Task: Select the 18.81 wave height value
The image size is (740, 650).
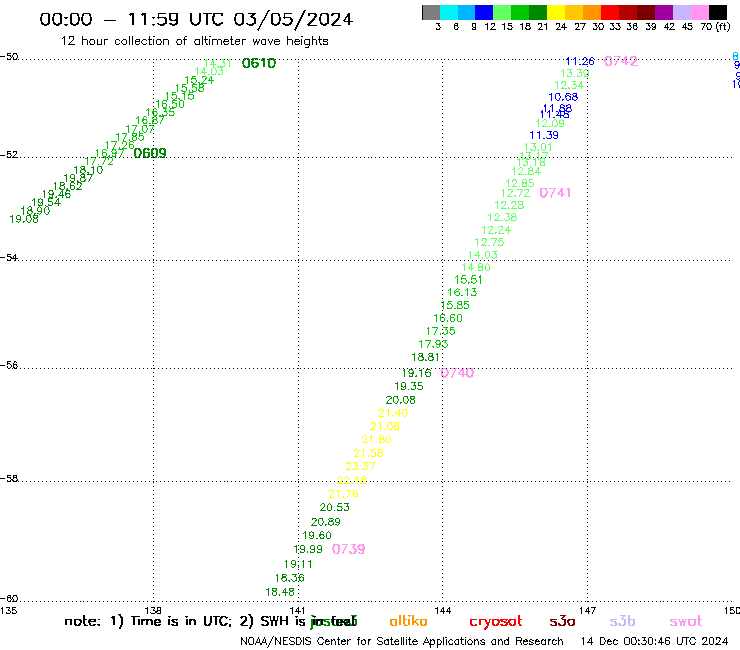Action: coord(426,357)
